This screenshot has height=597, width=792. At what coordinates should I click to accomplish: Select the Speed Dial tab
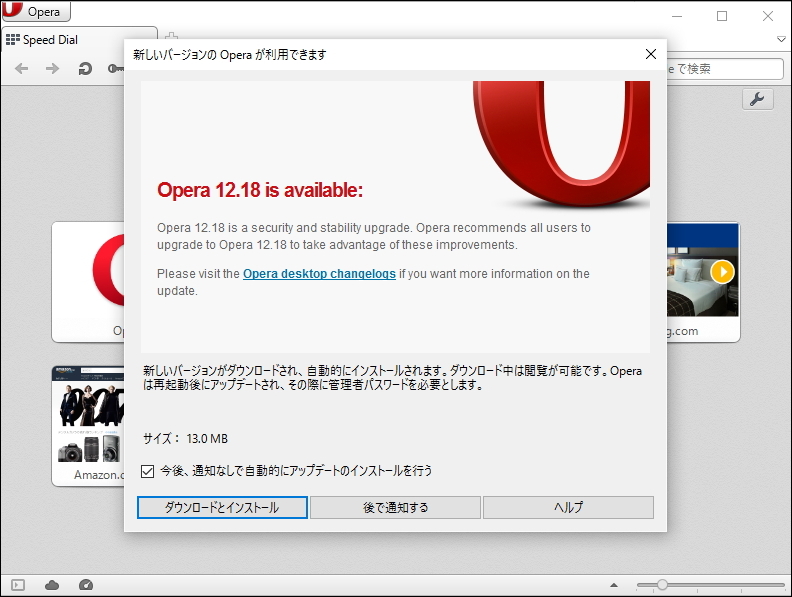coord(81,39)
